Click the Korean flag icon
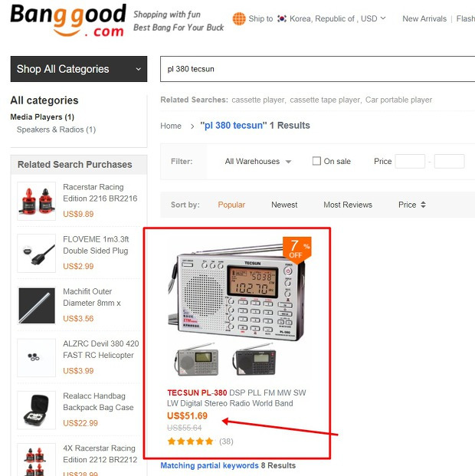The image size is (475, 476). (282, 19)
